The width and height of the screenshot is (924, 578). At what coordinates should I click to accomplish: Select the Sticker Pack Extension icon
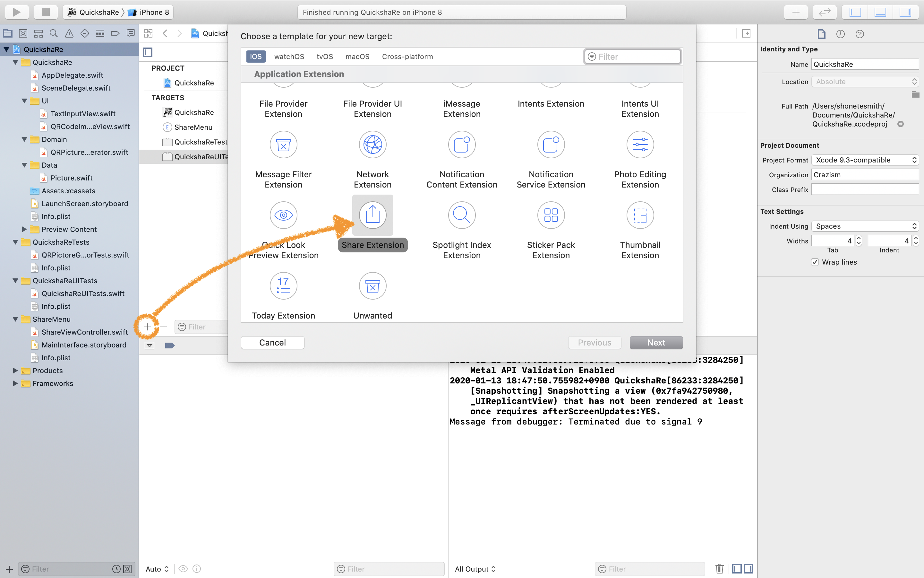tap(551, 215)
